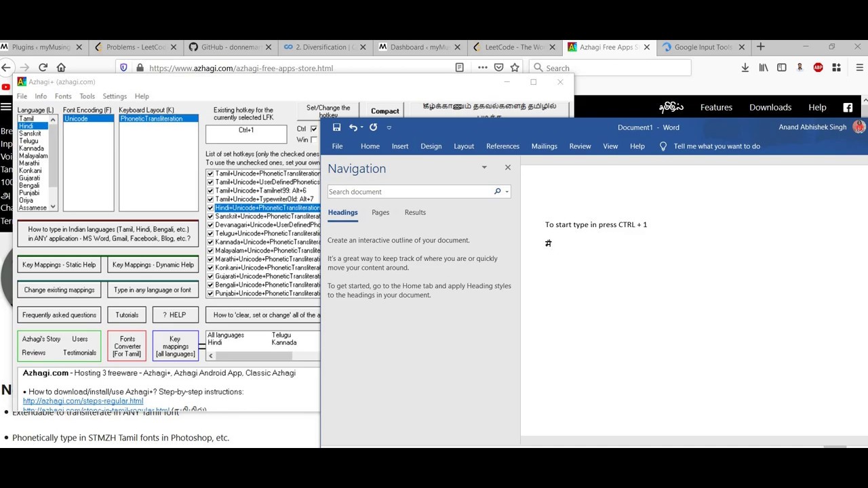The image size is (868, 488).
Task: Close the Word Navigation pane
Action: pos(508,167)
